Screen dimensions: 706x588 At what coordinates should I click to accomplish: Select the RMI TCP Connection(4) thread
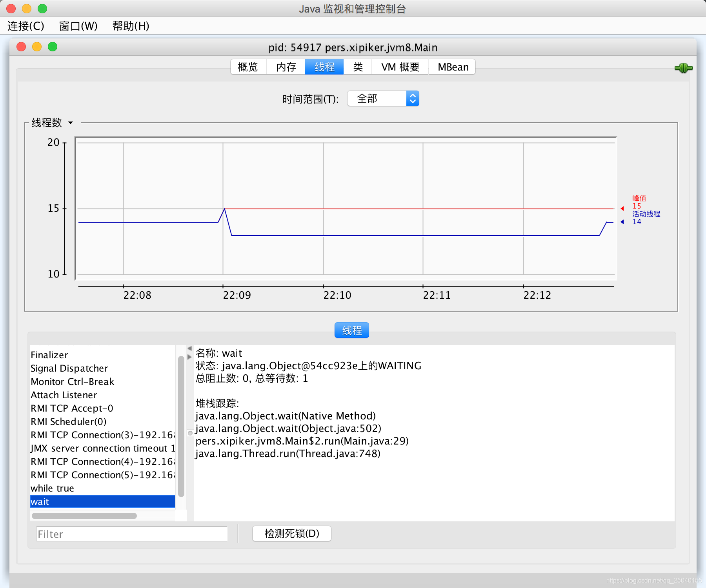point(102,462)
